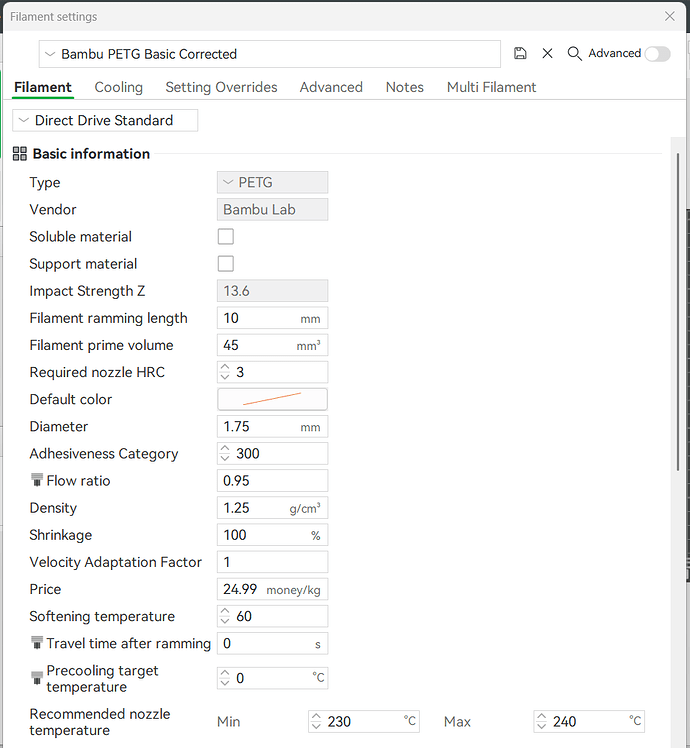Click the nozzle icon beside Flow ratio
This screenshot has width=690, height=748.
(37, 480)
